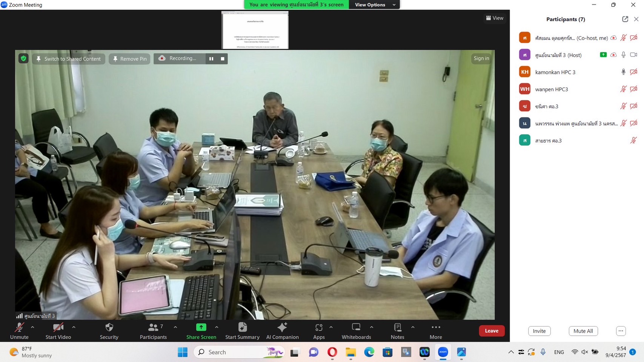This screenshot has width=644, height=362.
Task: Click สายธาร ศอ.3 muted microphone icon
Action: 633,141
